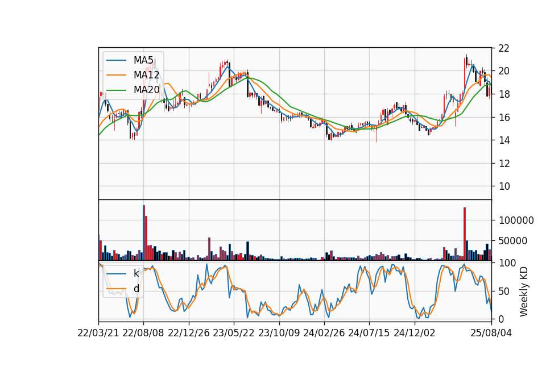Click the 24/02/26 date label
The image size is (546, 392).
(x=324, y=333)
